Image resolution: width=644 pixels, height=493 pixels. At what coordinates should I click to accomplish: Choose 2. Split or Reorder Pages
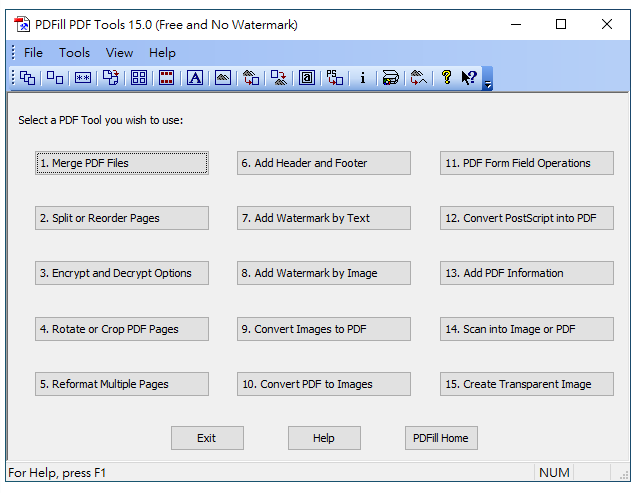pyautogui.click(x=122, y=218)
